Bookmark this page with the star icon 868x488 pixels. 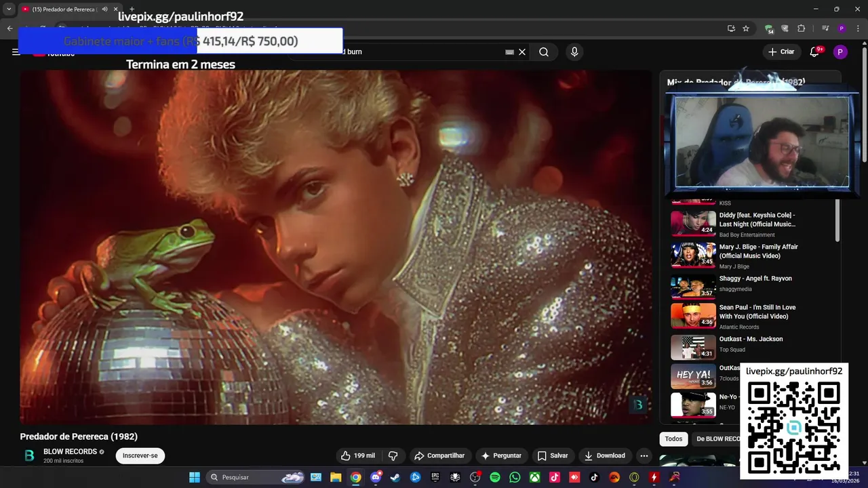click(746, 28)
